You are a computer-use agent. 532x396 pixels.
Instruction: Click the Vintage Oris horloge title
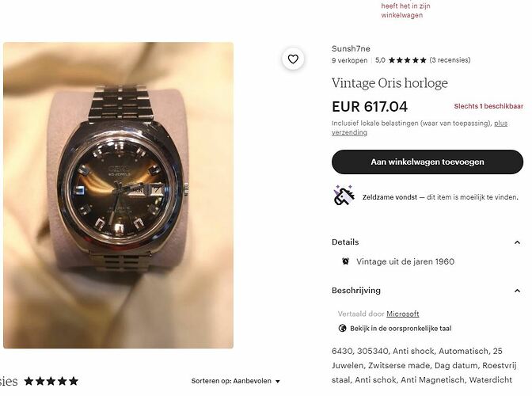389,83
